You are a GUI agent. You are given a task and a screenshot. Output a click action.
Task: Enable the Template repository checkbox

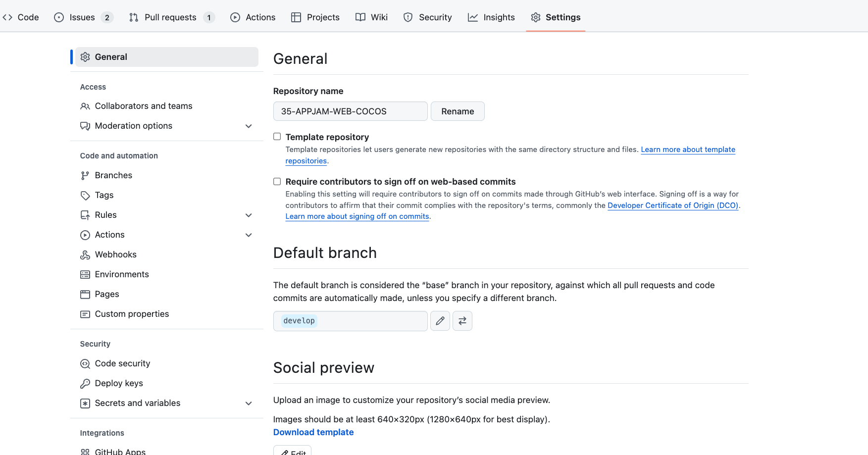point(277,137)
